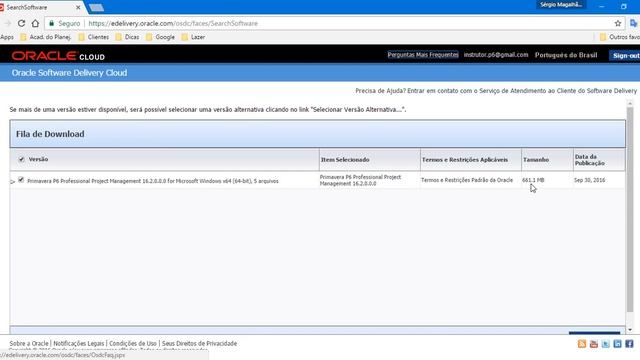The image size is (640, 360).
Task: Open Seus Direitos de Privacidade link
Action: tap(199, 344)
